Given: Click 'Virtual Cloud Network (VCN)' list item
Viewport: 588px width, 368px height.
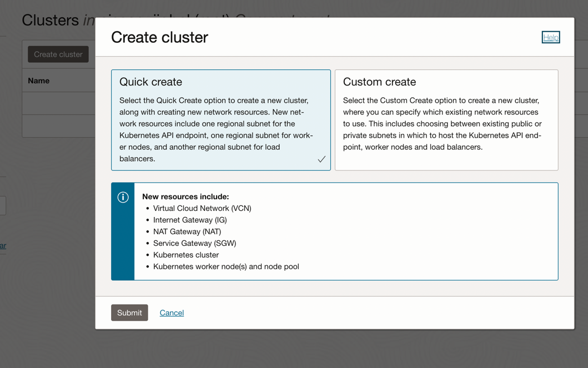Looking at the screenshot, I should (202, 208).
